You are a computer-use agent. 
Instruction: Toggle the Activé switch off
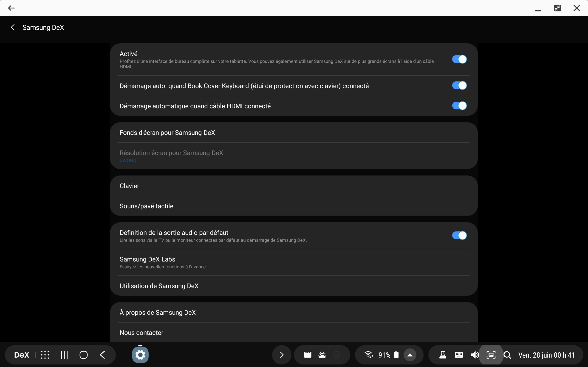click(x=459, y=59)
